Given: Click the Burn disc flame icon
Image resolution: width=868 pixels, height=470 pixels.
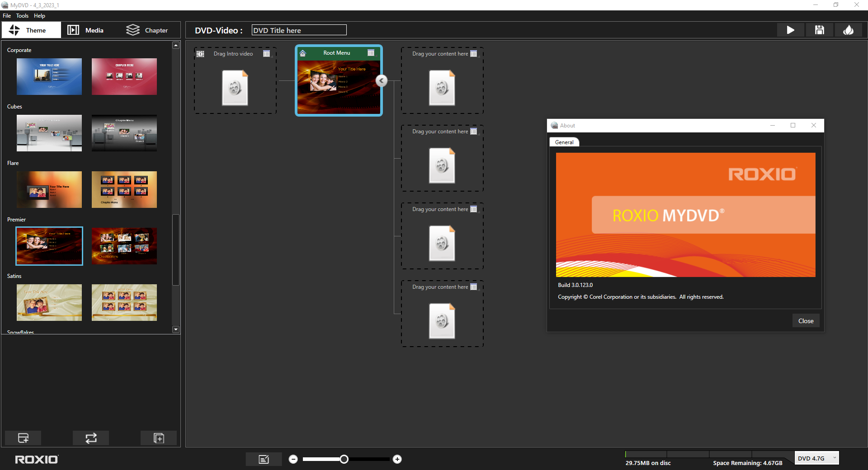Looking at the screenshot, I should [848, 30].
